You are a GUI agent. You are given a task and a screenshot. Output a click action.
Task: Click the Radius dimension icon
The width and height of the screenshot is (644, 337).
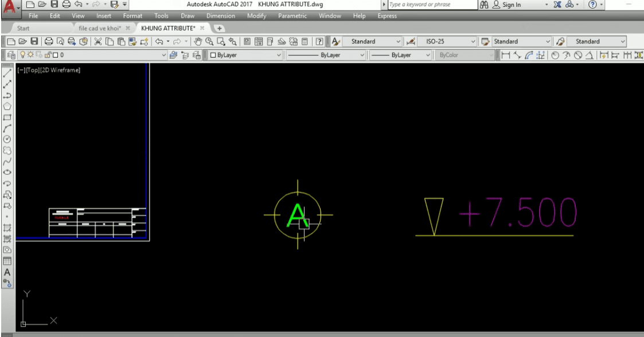click(x=555, y=55)
